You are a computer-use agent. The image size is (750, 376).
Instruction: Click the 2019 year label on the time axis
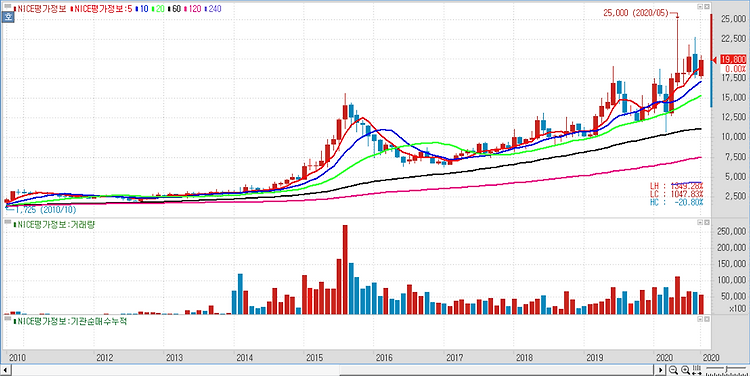pos(595,357)
